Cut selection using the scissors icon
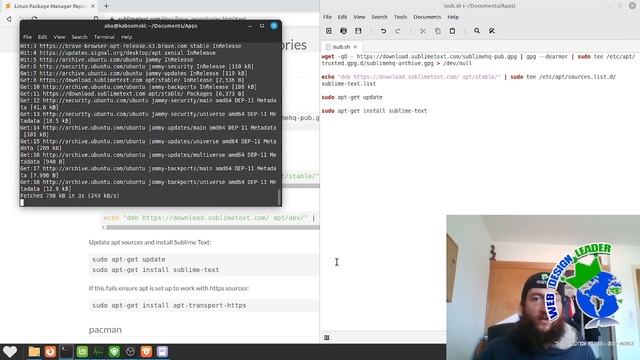Viewport: 640px width, 360px height. click(x=423, y=31)
